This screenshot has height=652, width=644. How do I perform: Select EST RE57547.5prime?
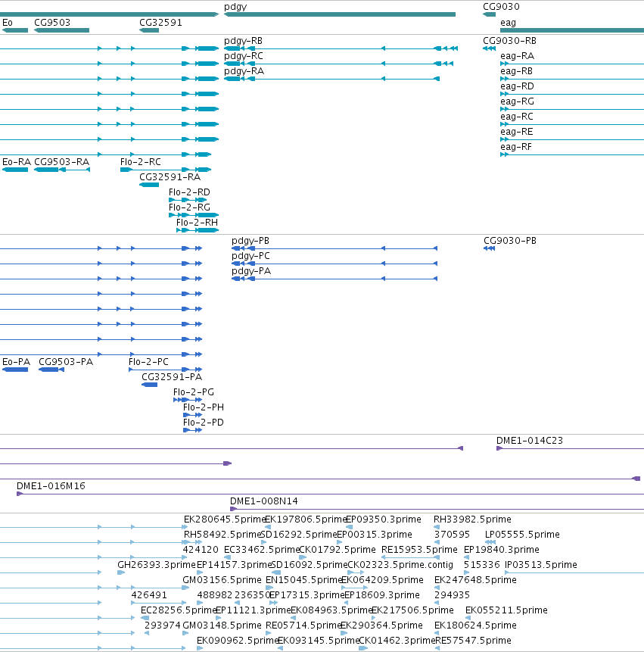[x=437, y=648]
